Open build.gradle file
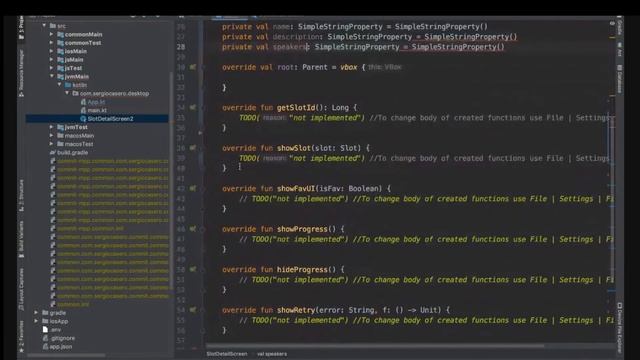This screenshot has width=640, height=360. [x=72, y=152]
